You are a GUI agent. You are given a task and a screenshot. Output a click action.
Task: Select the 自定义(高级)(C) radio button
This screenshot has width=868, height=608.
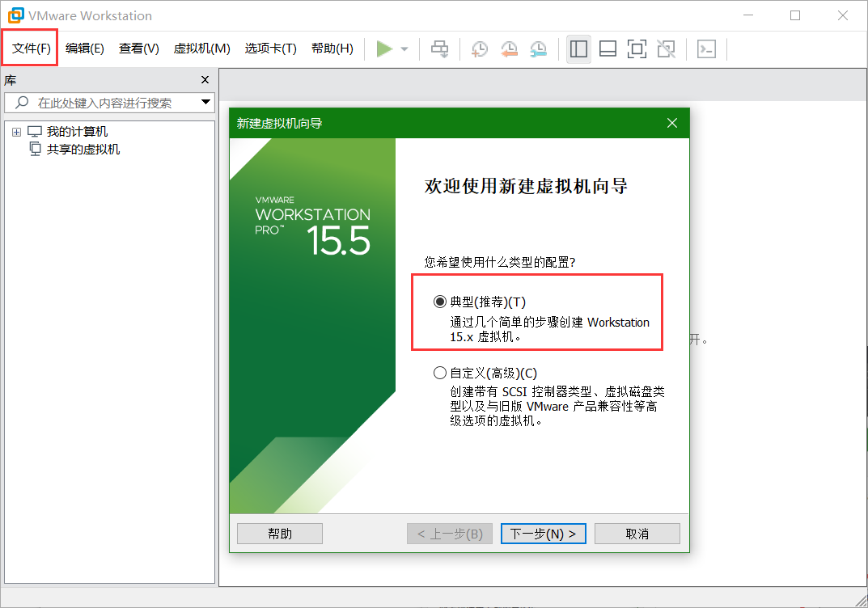440,373
